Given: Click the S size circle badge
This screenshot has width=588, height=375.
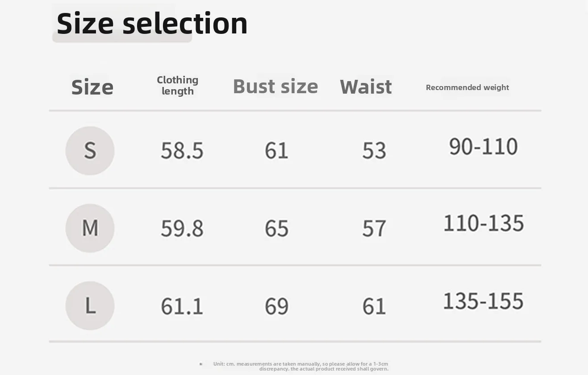Looking at the screenshot, I should pos(90,150).
